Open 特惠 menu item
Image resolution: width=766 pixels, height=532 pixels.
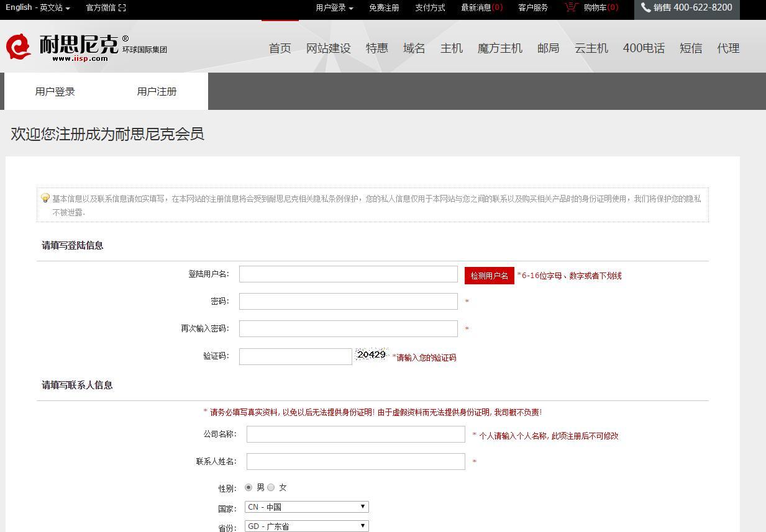(x=377, y=48)
